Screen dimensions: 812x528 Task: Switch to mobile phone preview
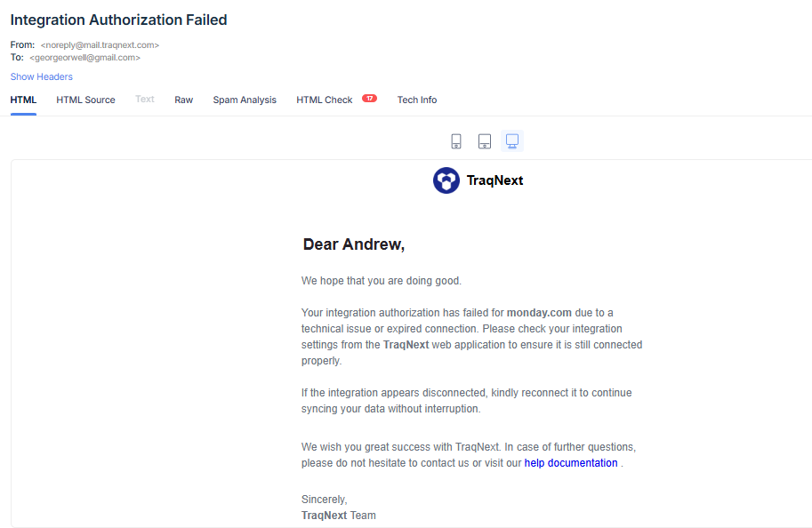click(x=456, y=140)
